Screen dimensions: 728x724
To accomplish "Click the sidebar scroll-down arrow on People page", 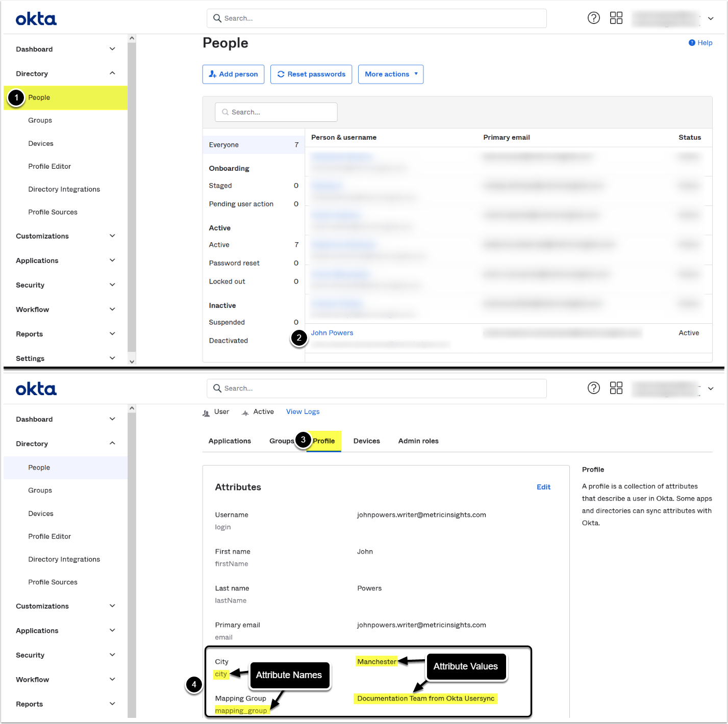I will [132, 361].
